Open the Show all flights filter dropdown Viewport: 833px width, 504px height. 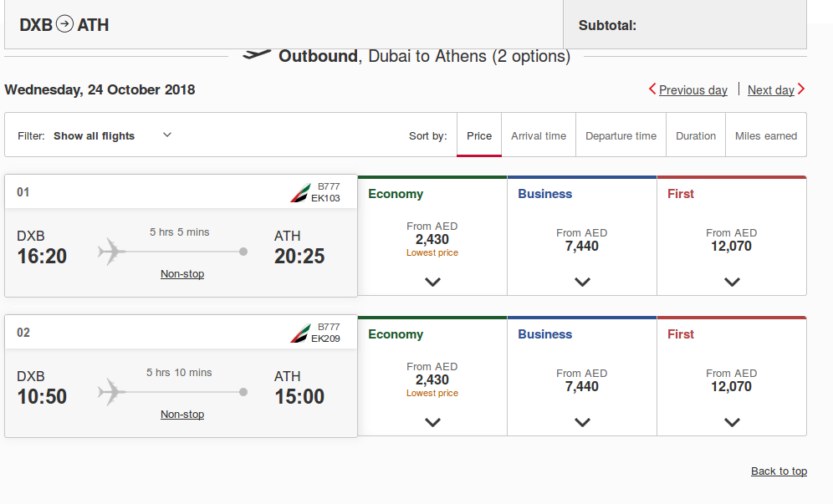click(112, 135)
